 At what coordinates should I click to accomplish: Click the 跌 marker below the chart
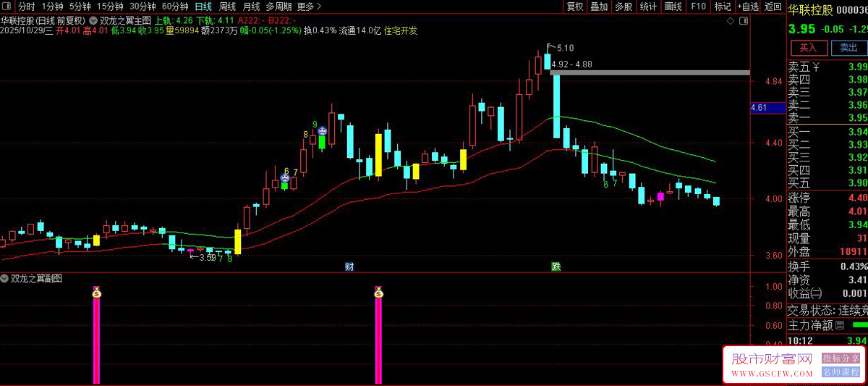pos(556,267)
